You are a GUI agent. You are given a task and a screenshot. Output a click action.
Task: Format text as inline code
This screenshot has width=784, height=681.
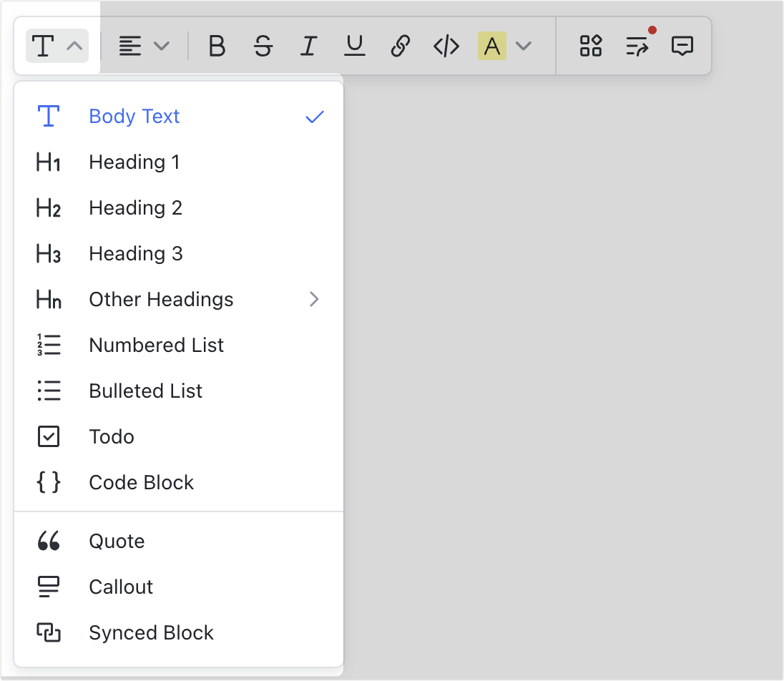445,46
